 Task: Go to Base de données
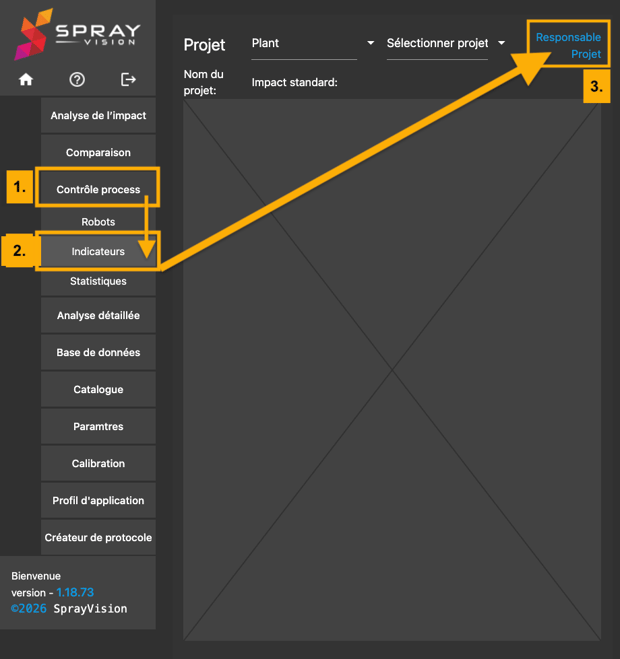(98, 353)
